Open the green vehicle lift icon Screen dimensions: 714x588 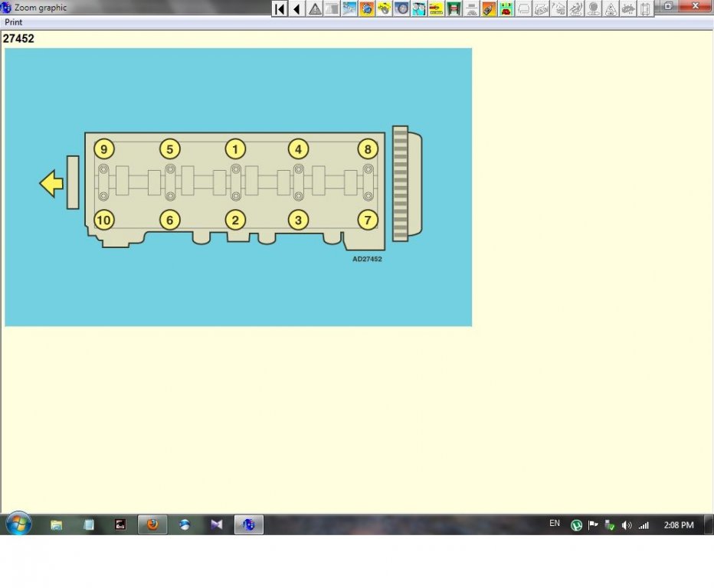point(454,8)
